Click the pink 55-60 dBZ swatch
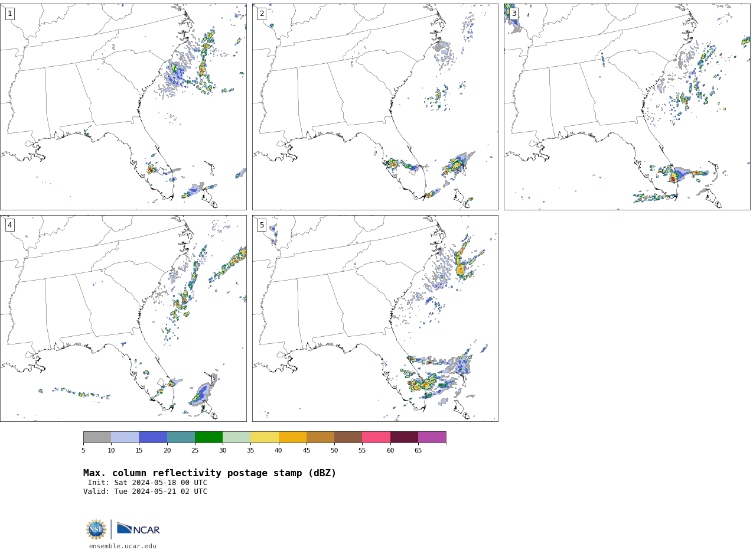Viewport: 756px width, 553px height. tap(376, 437)
